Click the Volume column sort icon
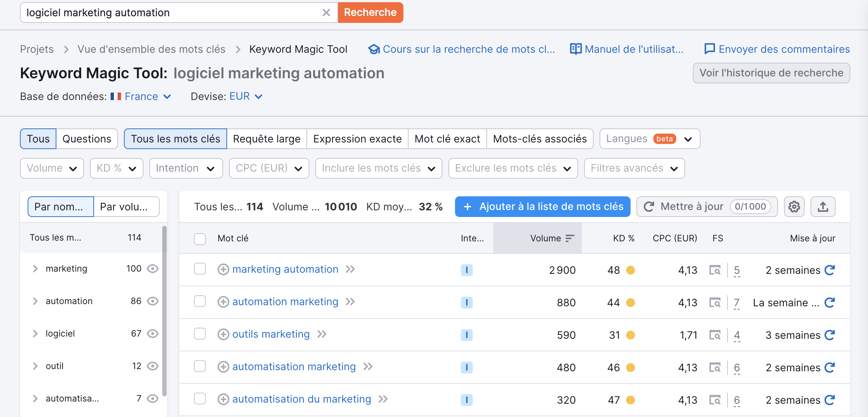868x417 pixels. click(x=570, y=238)
